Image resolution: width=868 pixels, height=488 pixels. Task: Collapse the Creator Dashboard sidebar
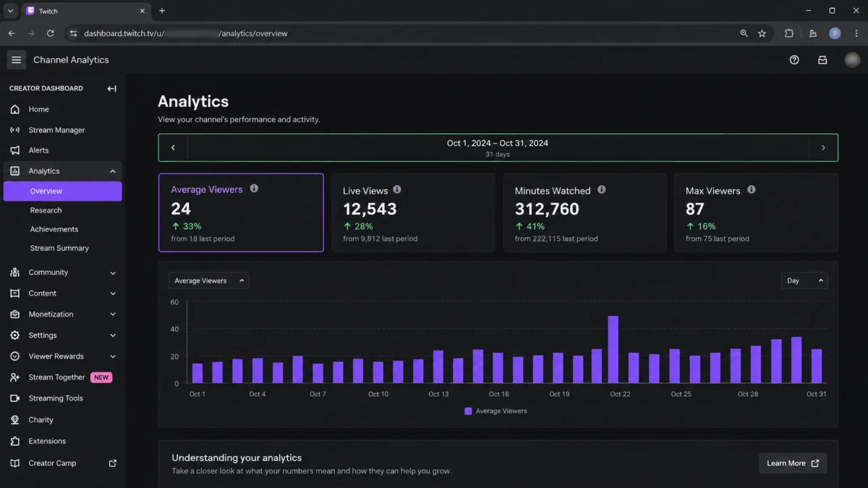111,88
